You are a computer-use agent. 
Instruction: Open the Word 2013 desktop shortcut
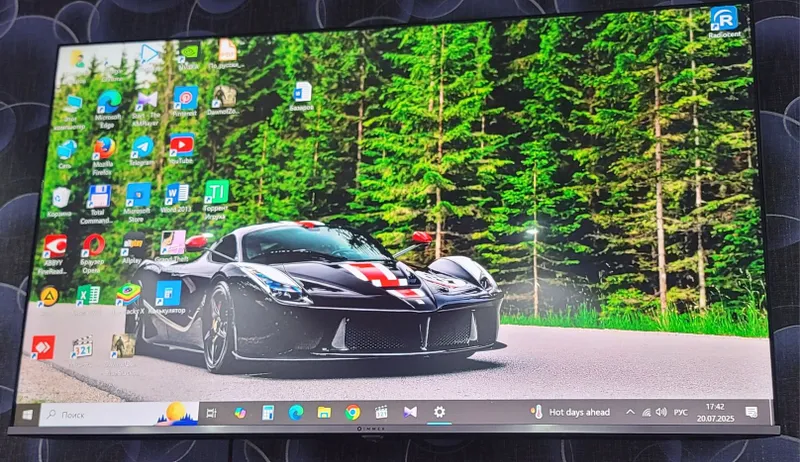click(177, 194)
